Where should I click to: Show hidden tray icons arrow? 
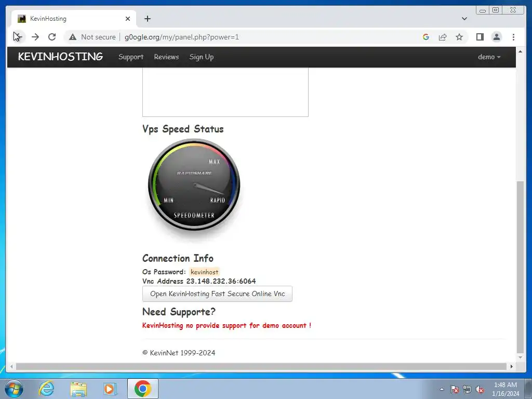[442, 389]
